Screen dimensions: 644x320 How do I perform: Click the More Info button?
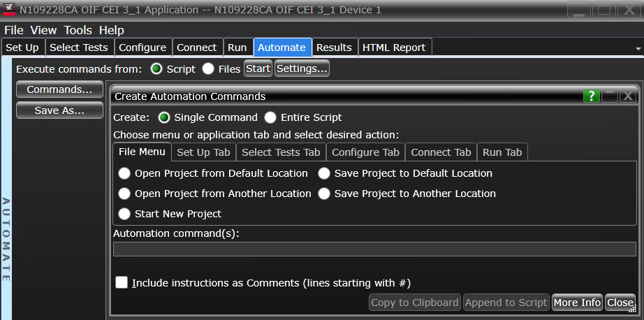pyautogui.click(x=576, y=303)
